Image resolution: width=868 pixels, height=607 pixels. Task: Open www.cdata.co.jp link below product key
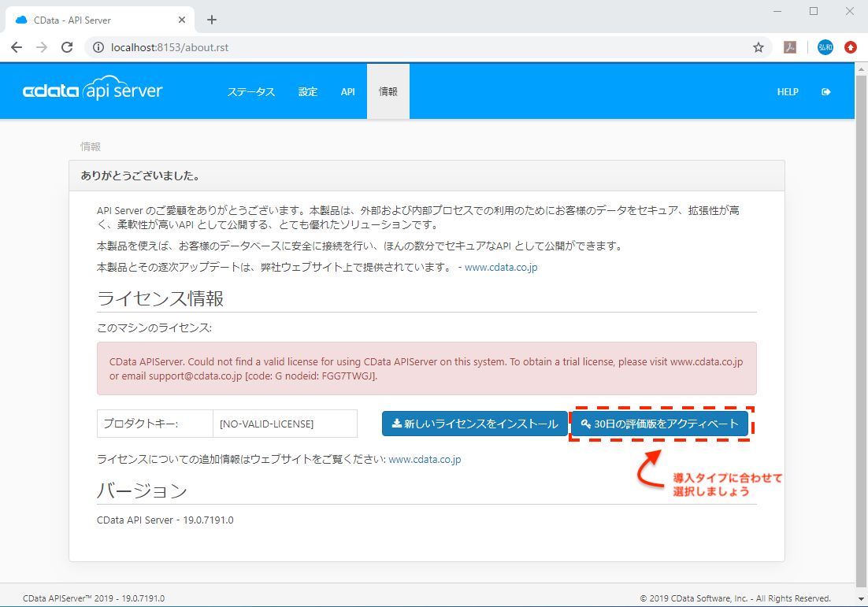[425, 459]
